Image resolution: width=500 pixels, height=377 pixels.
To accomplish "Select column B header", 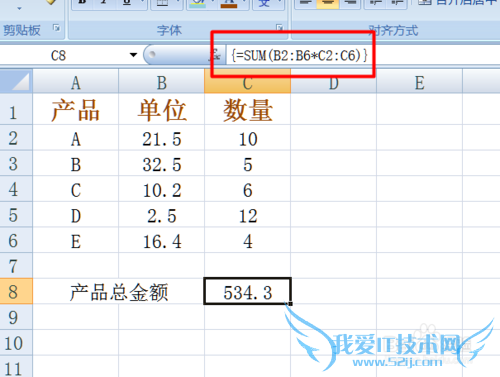I will (162, 82).
